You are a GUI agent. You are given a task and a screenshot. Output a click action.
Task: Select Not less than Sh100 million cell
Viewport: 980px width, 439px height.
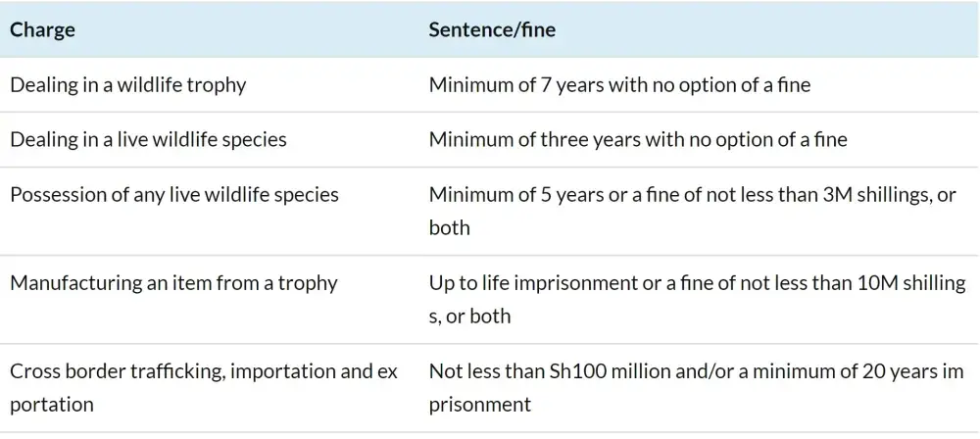pos(696,388)
